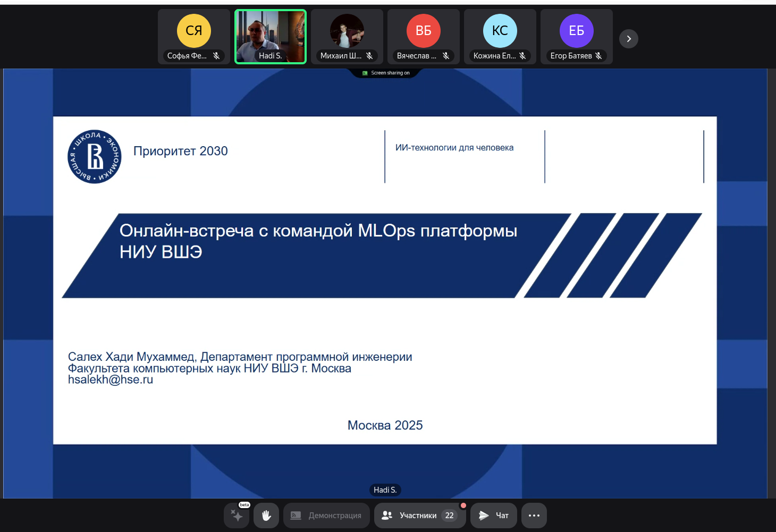Open the Чат chat panel
This screenshot has width=776, height=532.
[x=494, y=516]
